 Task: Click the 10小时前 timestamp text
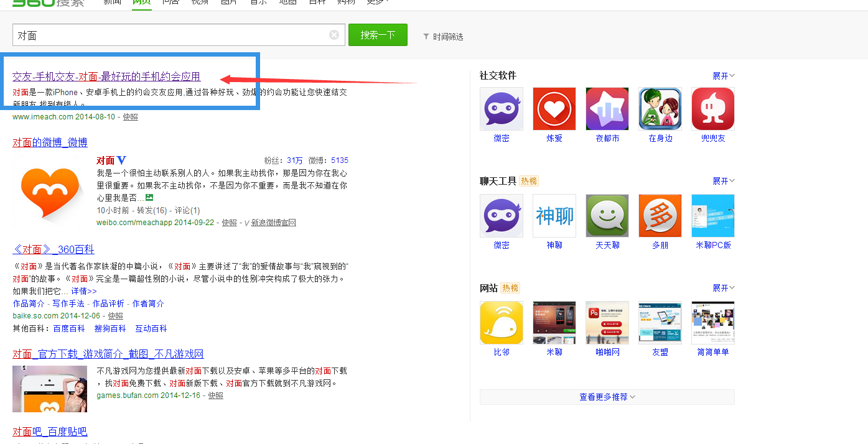pyautogui.click(x=113, y=210)
